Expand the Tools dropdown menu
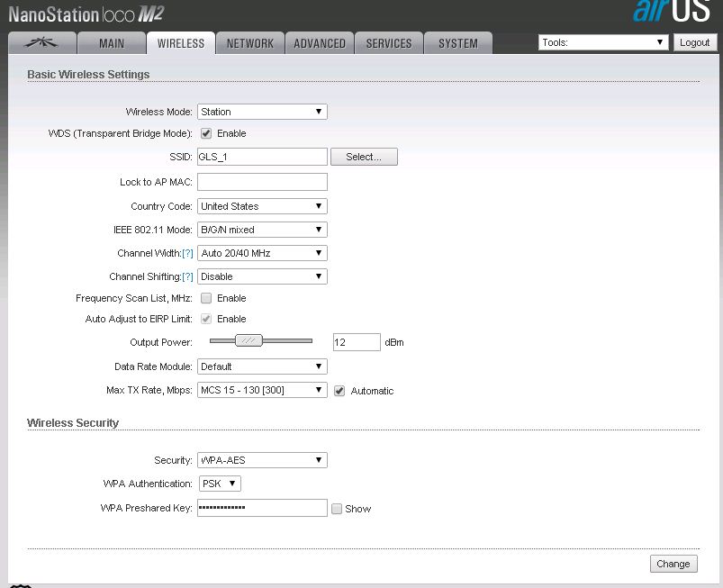723x588 pixels. (602, 42)
